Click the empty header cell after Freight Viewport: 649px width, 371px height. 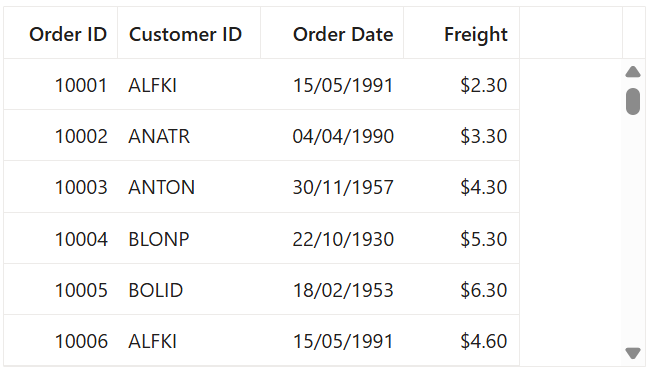(x=571, y=33)
